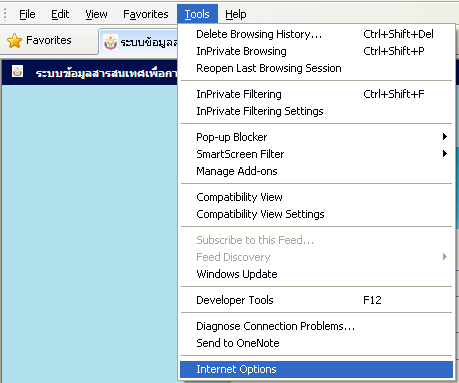The image size is (459, 383).
Task: Click the emblem icon in the page header
Action: click(17, 71)
